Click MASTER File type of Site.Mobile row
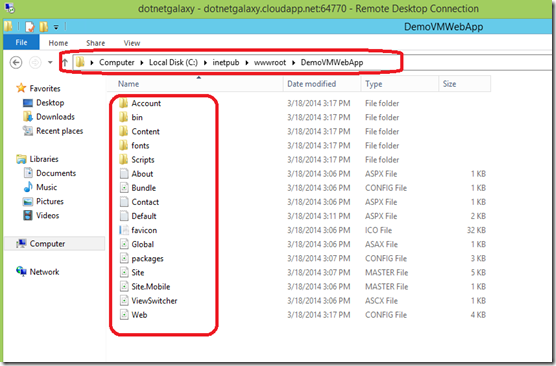The width and height of the screenshot is (556, 366). (387, 287)
